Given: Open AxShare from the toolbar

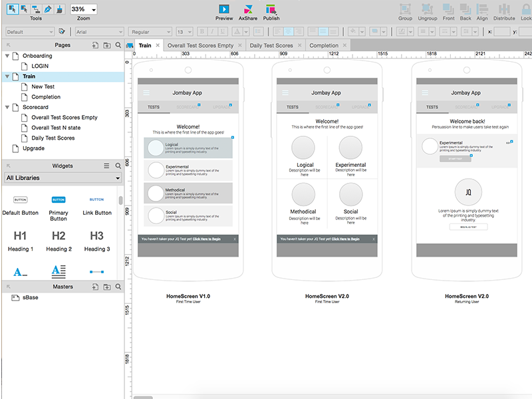Looking at the screenshot, I should point(247,9).
